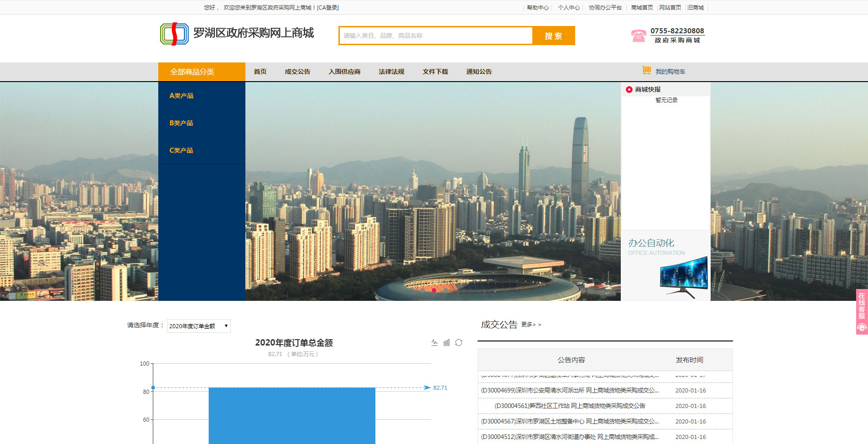Click the 公告内容 column header
The height and width of the screenshot is (444, 868).
(x=571, y=360)
